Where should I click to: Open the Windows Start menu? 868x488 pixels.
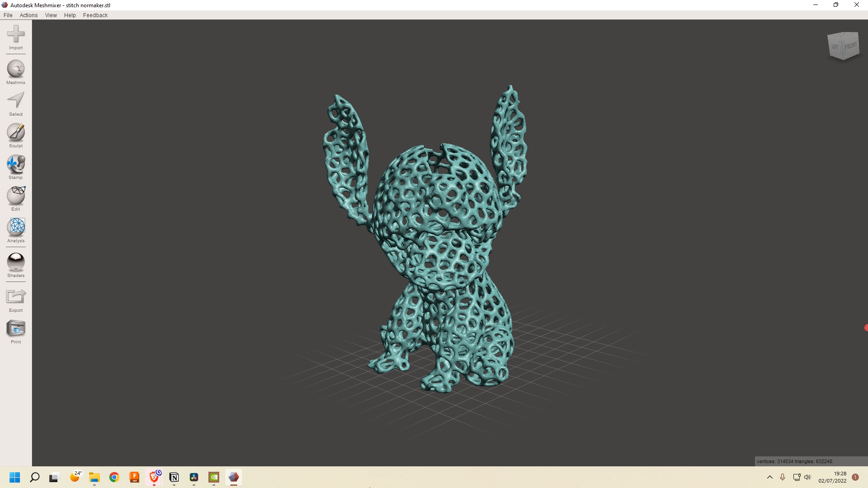point(15,478)
